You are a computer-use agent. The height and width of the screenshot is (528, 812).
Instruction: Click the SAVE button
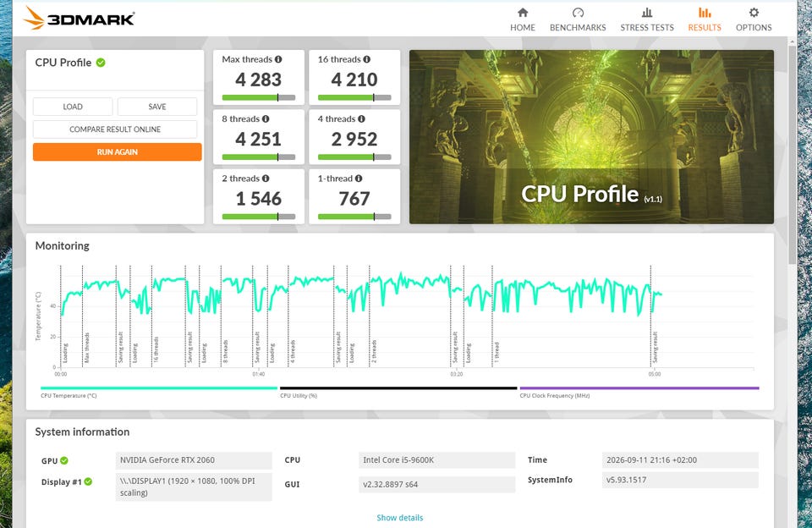[x=157, y=107]
